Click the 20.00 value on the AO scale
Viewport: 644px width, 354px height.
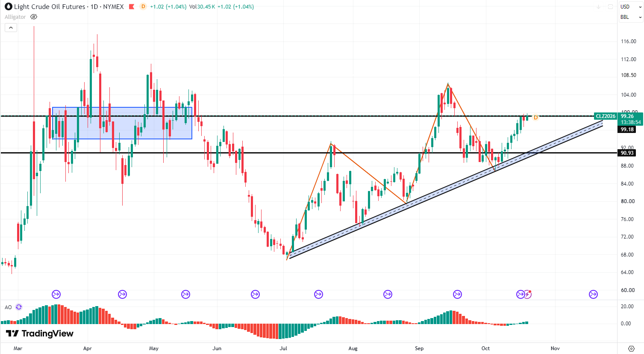[627, 307]
